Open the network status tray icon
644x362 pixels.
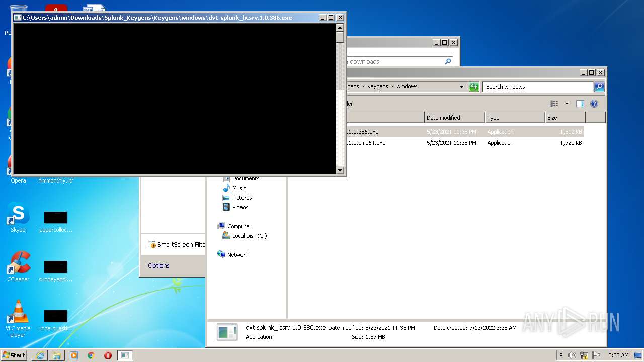coord(584,355)
